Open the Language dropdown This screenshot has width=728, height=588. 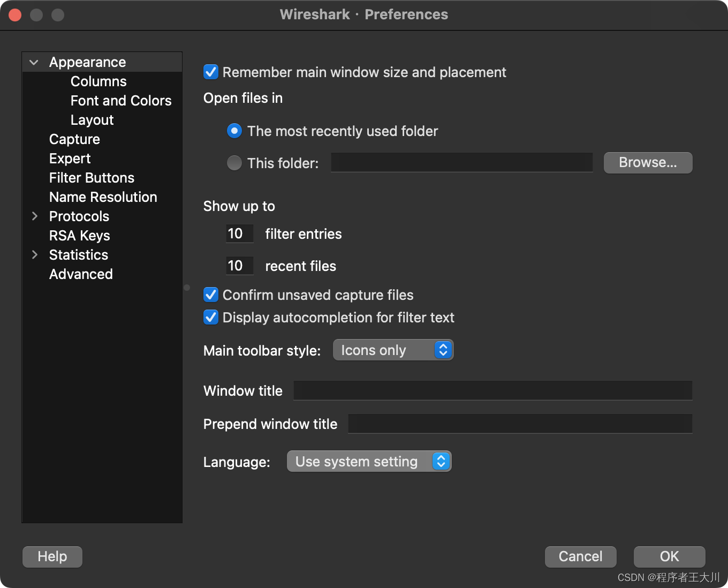click(369, 462)
